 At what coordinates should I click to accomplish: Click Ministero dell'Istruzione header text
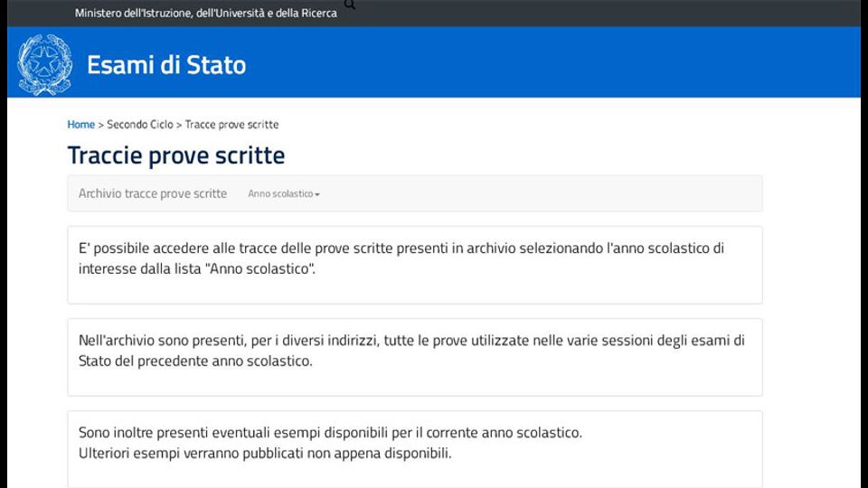(x=206, y=13)
